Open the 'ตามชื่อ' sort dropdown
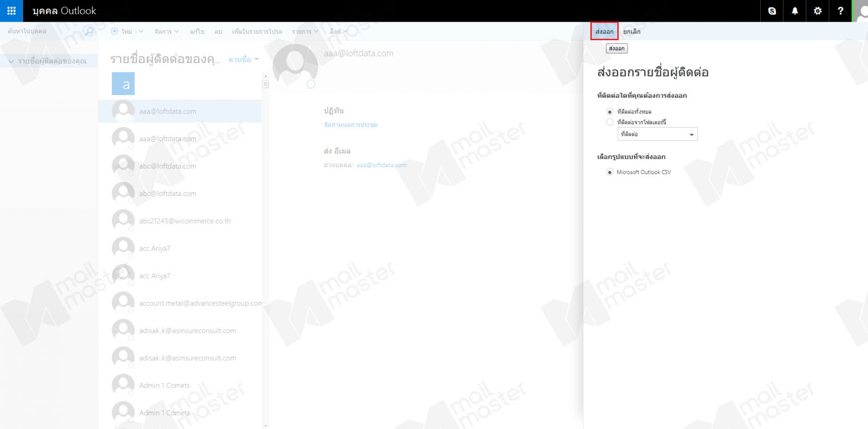Screen dimensions: 868x429 244,60
